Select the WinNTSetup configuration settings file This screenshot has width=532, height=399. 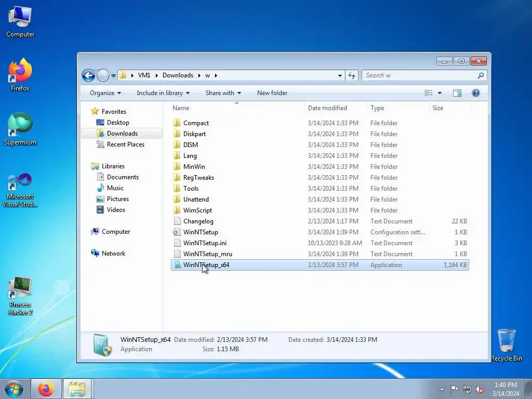click(x=320, y=232)
